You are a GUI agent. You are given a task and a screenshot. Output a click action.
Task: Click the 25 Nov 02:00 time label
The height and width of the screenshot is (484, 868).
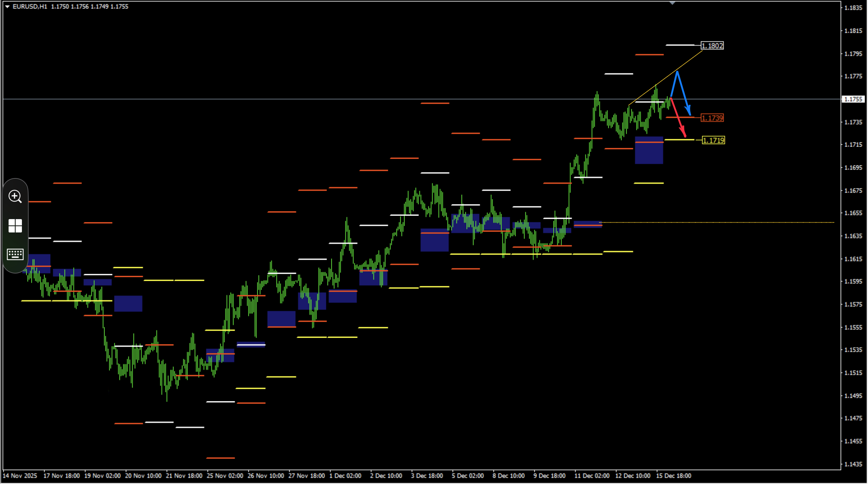[225, 475]
